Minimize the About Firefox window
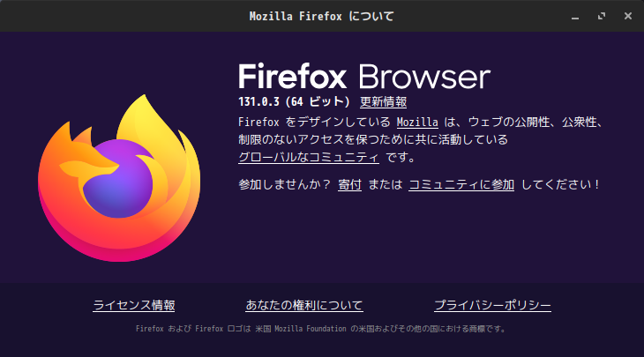 click(x=575, y=17)
